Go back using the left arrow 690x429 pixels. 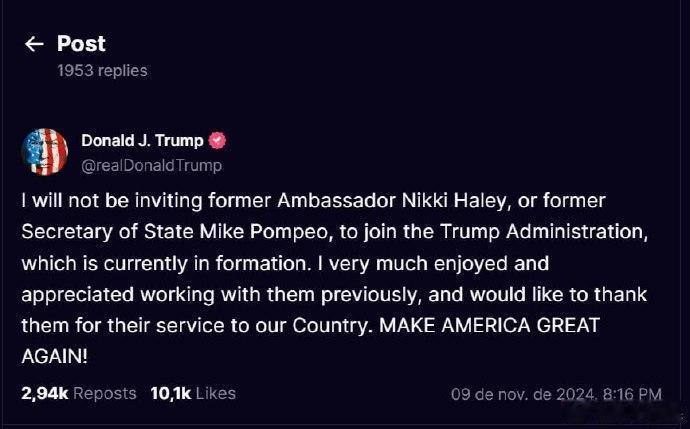pyautogui.click(x=34, y=44)
